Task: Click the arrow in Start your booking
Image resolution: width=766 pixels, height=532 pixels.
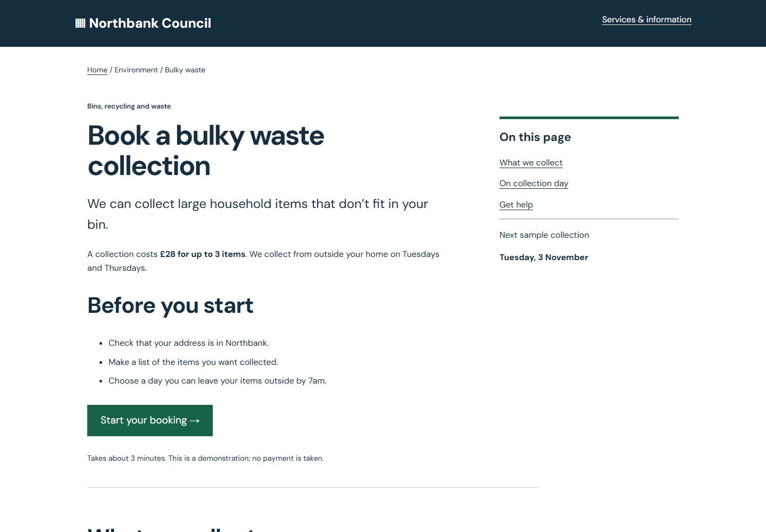Action: click(195, 420)
